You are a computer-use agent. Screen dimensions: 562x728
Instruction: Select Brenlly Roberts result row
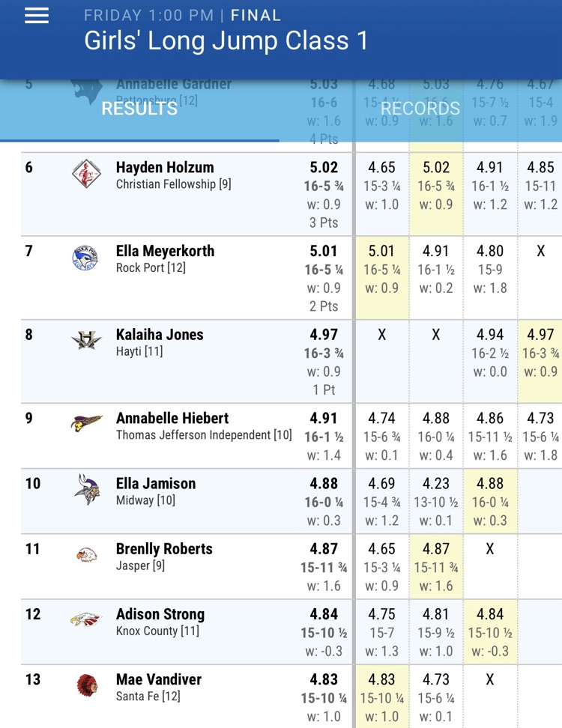coord(291,566)
